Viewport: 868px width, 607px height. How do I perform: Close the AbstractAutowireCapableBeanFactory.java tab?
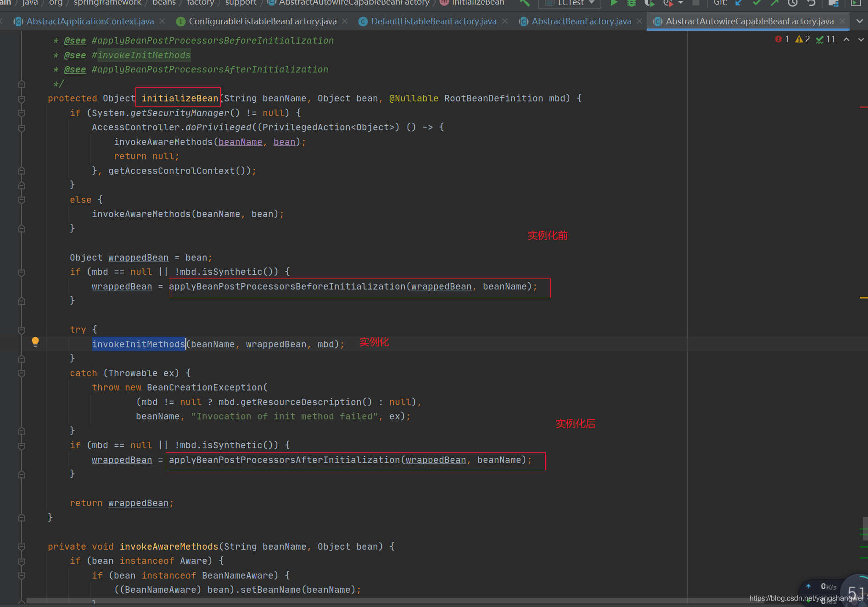click(842, 21)
